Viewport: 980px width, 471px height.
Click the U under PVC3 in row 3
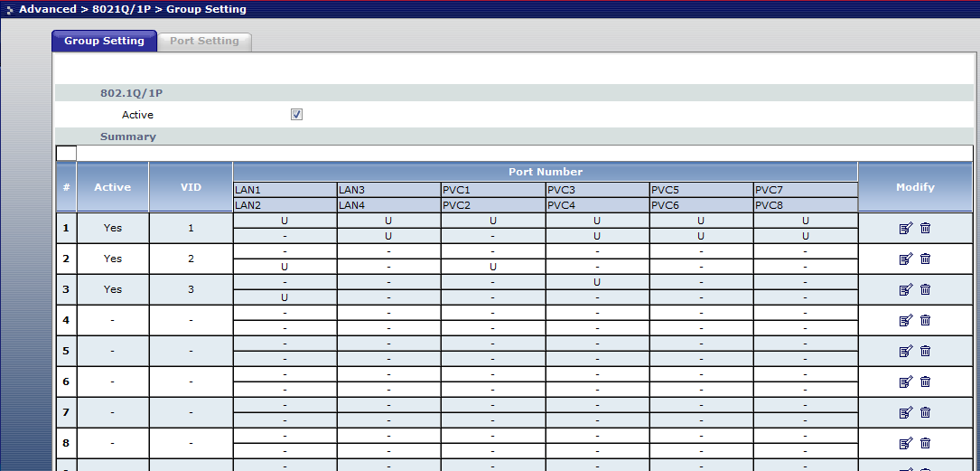point(598,282)
